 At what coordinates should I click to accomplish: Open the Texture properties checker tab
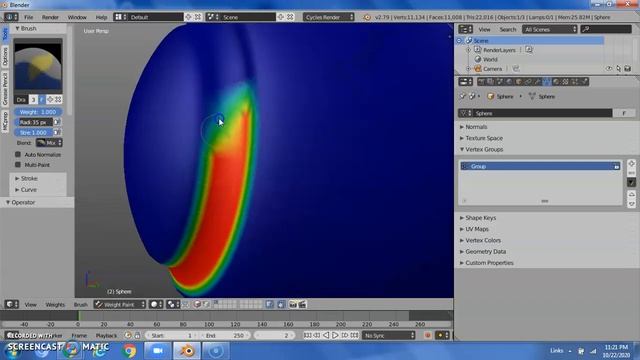(x=566, y=82)
